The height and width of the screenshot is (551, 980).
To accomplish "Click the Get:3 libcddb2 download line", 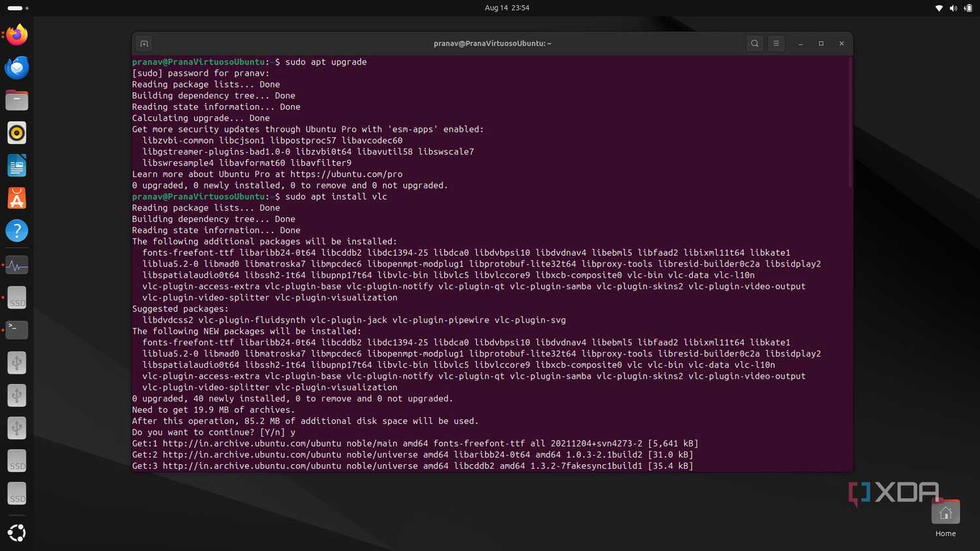I will click(412, 466).
